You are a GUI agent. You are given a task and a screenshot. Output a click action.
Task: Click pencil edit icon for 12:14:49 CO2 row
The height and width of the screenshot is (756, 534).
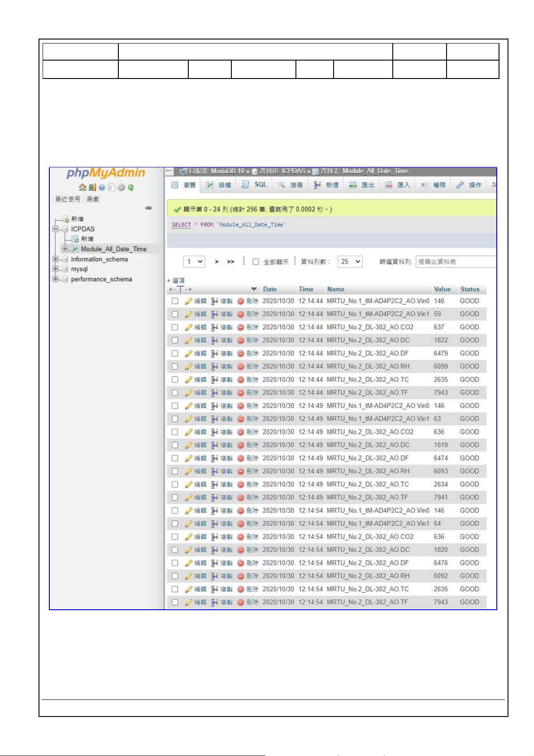[x=189, y=432]
